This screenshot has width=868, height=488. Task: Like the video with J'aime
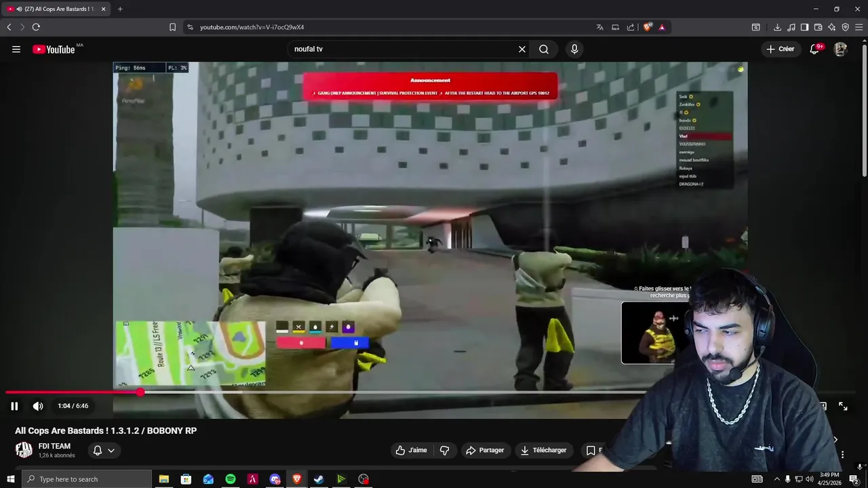point(412,450)
